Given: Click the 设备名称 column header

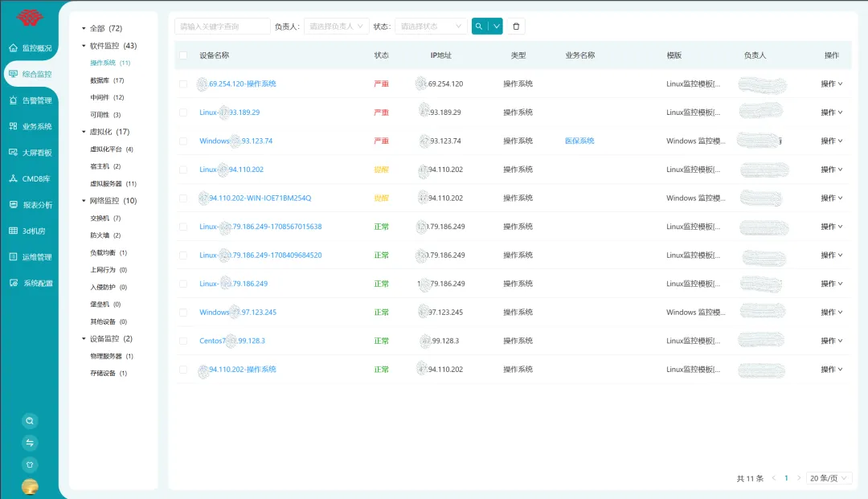Looking at the screenshot, I should 215,55.
